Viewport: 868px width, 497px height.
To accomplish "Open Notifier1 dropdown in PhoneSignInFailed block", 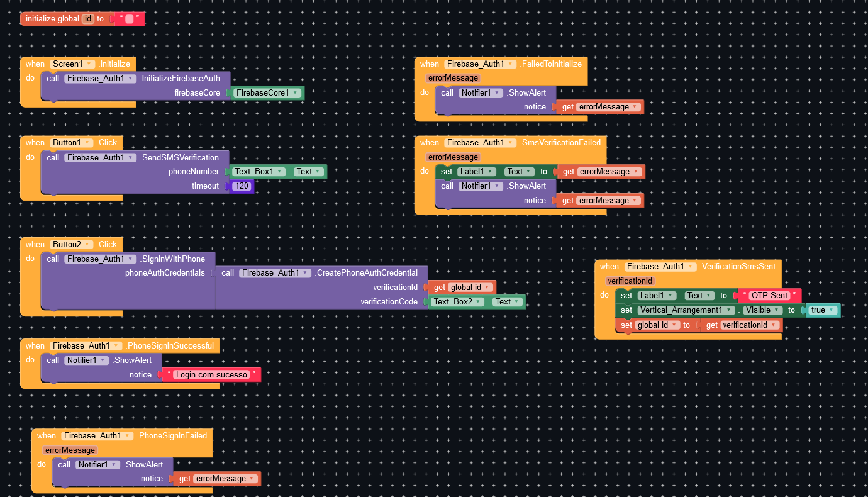I will (98, 465).
